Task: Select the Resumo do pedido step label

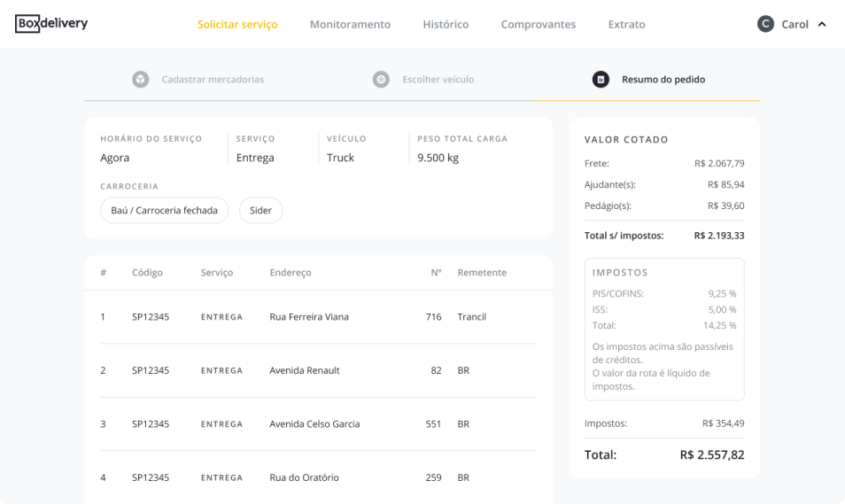Action: (x=663, y=80)
